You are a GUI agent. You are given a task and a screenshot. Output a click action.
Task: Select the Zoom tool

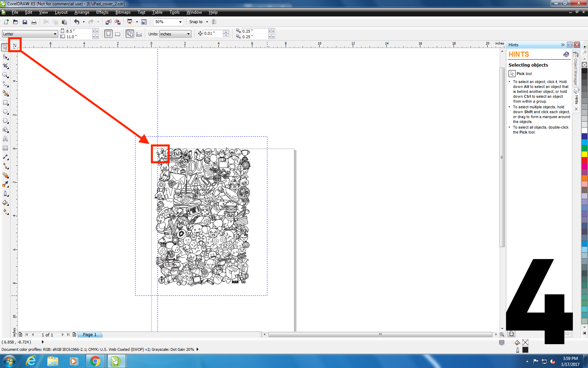[x=5, y=75]
